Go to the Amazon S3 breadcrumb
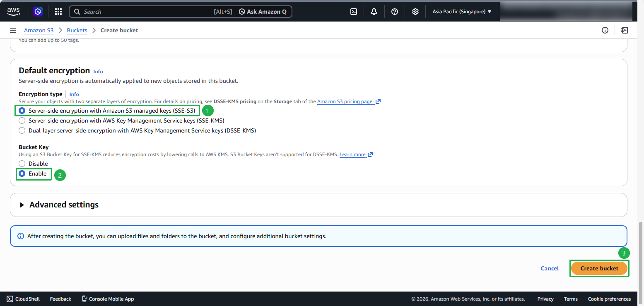Viewport: 644px width, 306px height. [x=39, y=30]
